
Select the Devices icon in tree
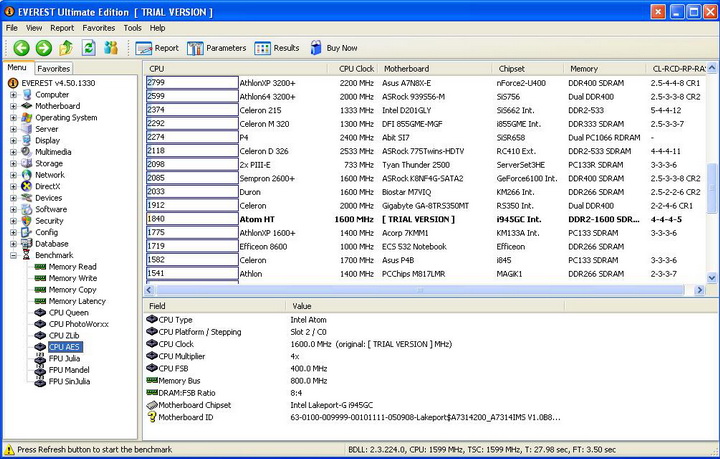click(x=27, y=198)
